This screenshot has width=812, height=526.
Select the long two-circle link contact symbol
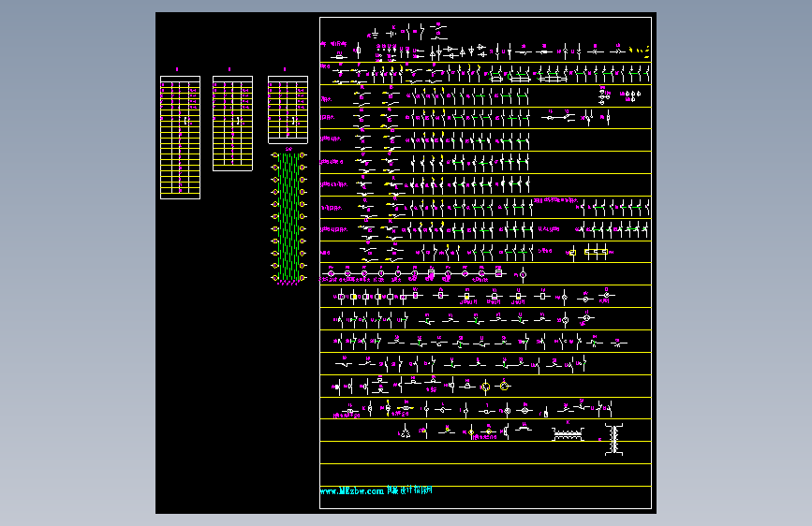[558, 118]
